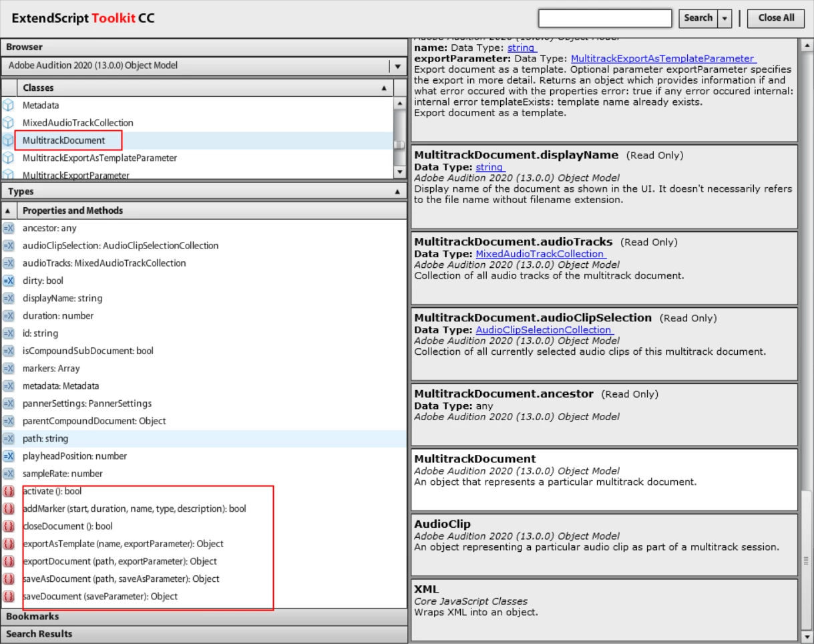Click the method icon beside exportAsTemplate
Screen dimensions: 814x644
[8, 544]
